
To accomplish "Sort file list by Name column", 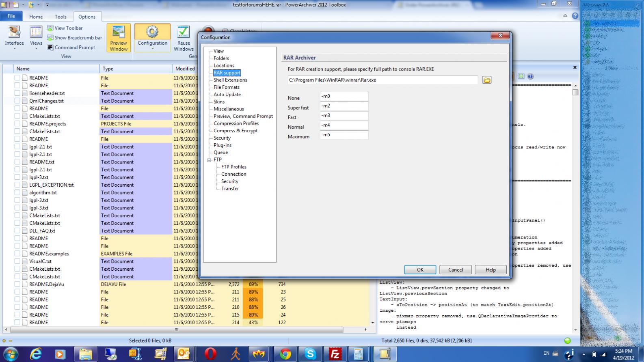I will [x=56, y=69].
